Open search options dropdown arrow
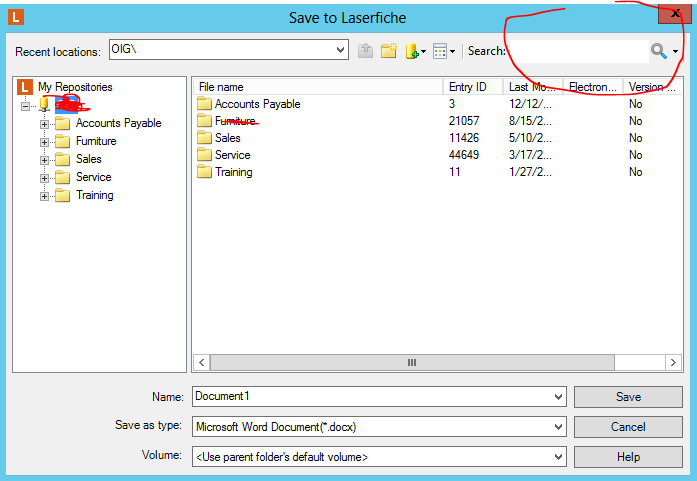This screenshot has width=697, height=481. point(675,52)
